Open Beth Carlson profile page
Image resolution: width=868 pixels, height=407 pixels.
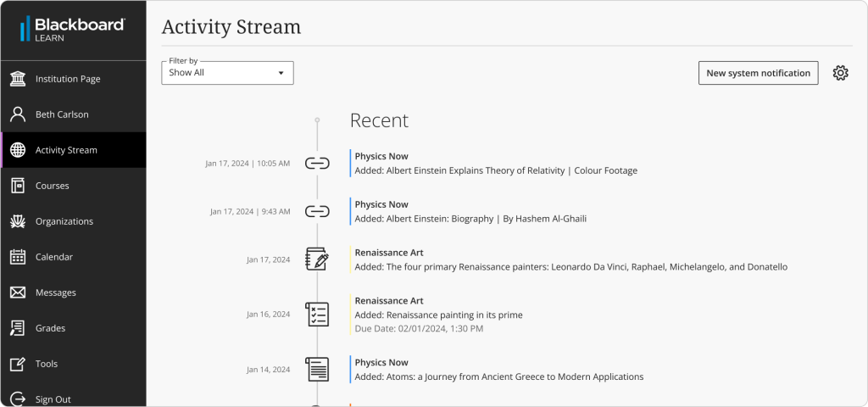point(61,114)
